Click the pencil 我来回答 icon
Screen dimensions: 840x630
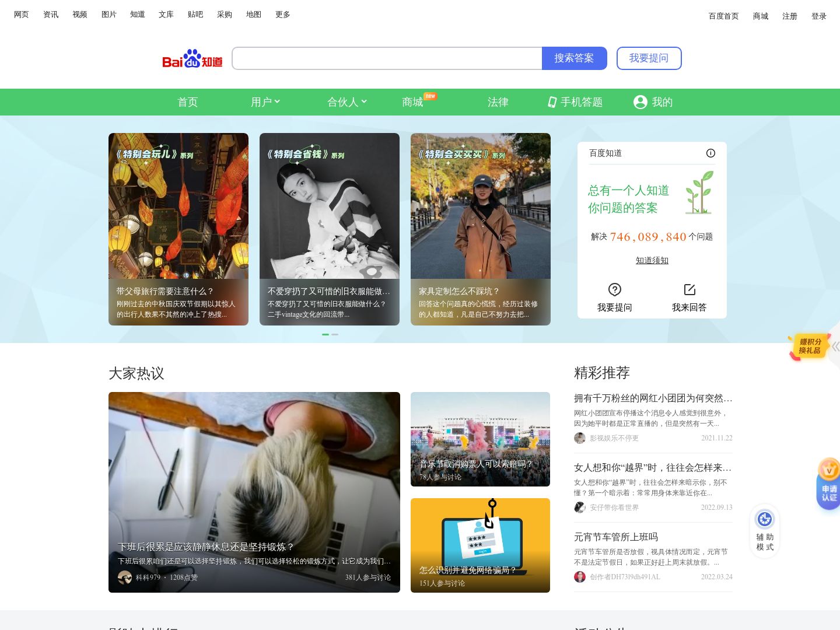pos(689,289)
